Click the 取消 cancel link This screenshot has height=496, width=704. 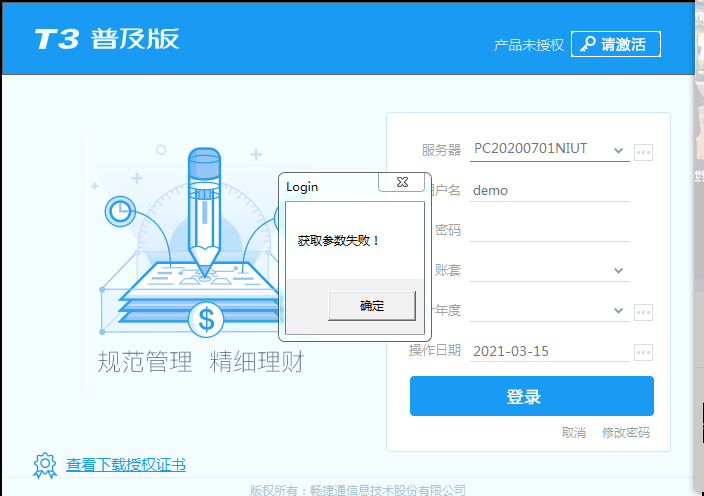tap(574, 432)
